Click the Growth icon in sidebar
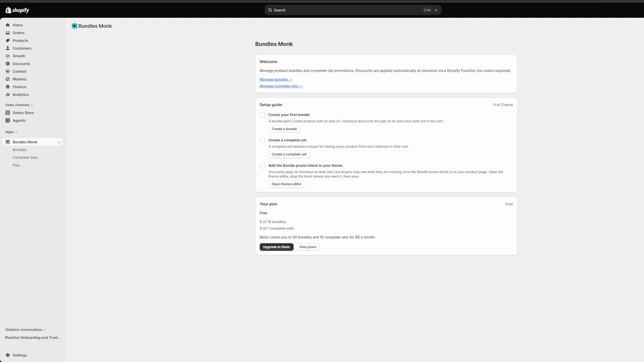This screenshot has height=362, width=644. (8, 56)
